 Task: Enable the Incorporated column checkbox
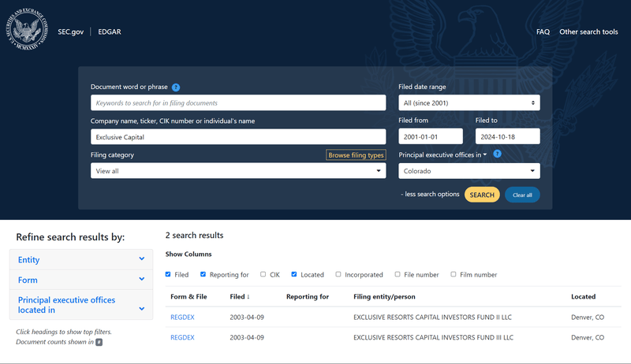tap(338, 274)
